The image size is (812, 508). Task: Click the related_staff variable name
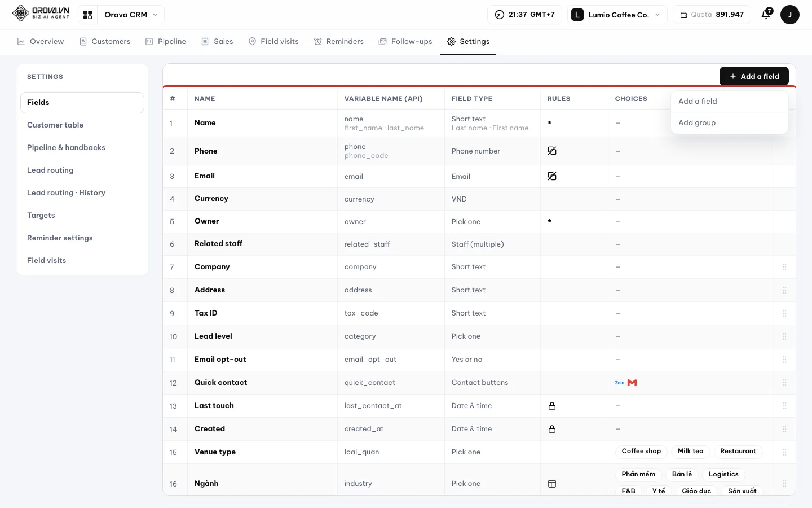pyautogui.click(x=367, y=244)
